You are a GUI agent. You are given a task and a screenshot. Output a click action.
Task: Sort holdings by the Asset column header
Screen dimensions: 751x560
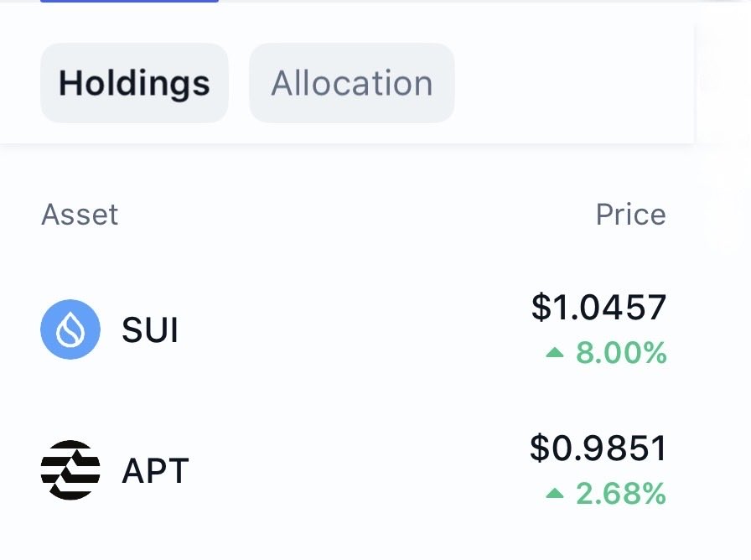[80, 215]
